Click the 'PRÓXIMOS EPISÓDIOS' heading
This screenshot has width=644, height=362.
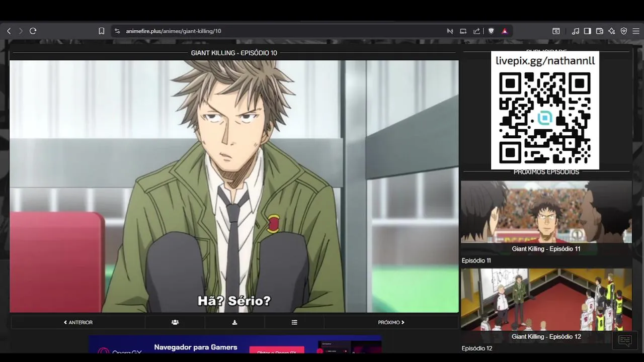[546, 172]
